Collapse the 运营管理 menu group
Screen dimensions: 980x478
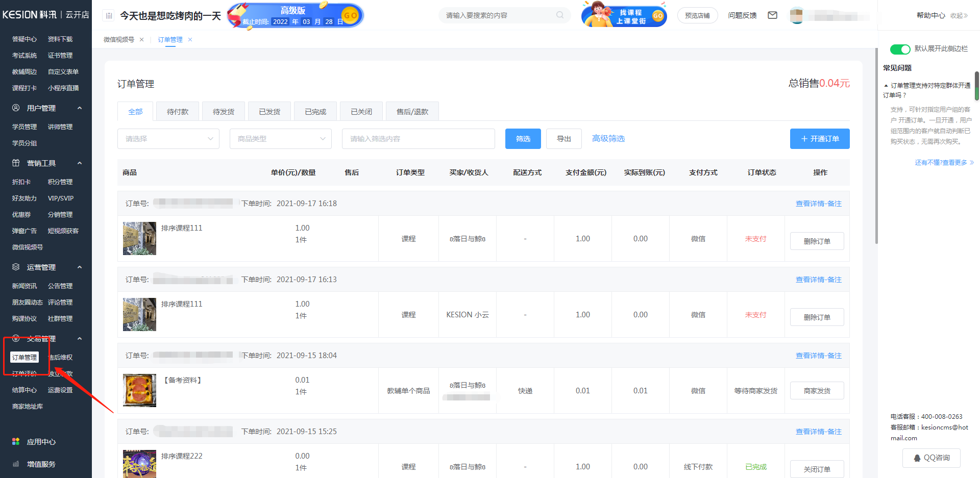(x=80, y=267)
